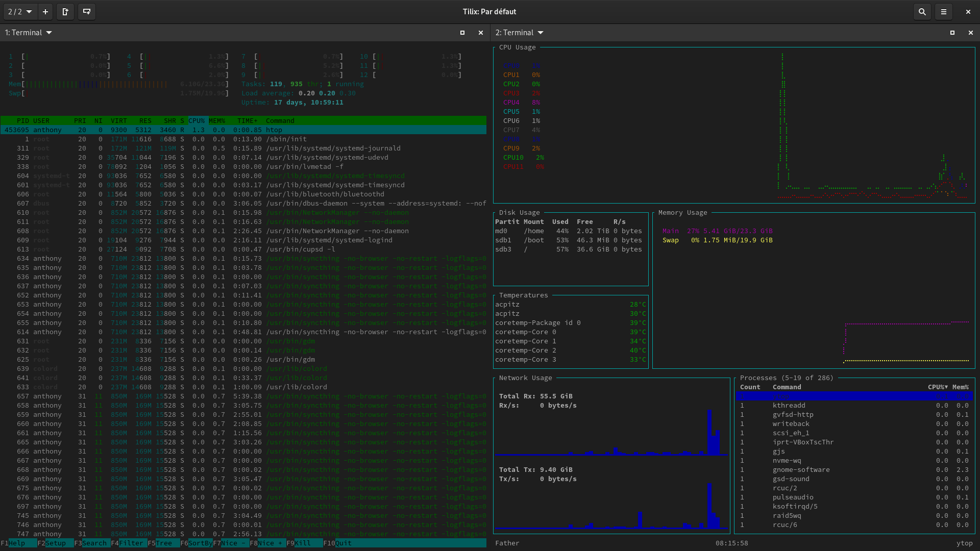The image size is (980, 551).
Task: Open the '1: Terminal' title dropdown
Action: pos(28,32)
